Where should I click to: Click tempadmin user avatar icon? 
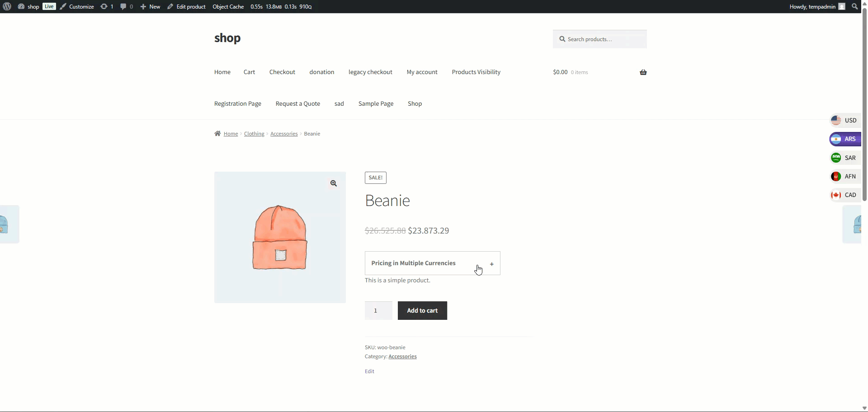pyautogui.click(x=841, y=6)
